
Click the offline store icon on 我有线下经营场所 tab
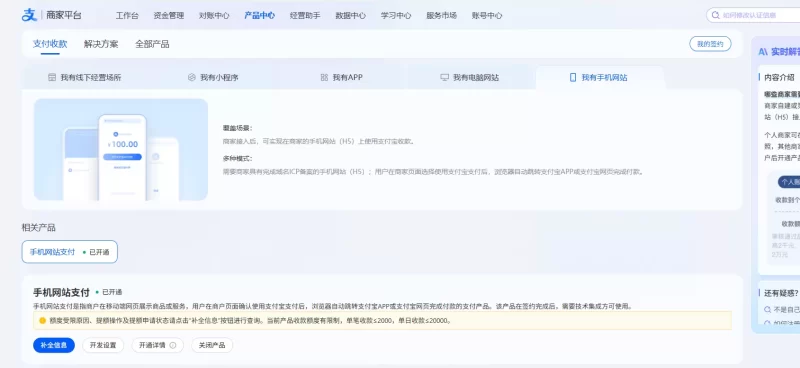pos(52,78)
